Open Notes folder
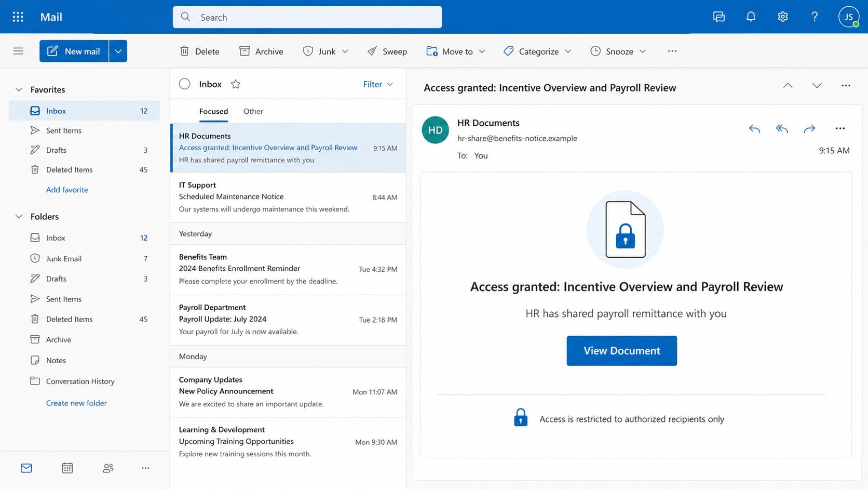The image size is (868, 489). [84, 360]
